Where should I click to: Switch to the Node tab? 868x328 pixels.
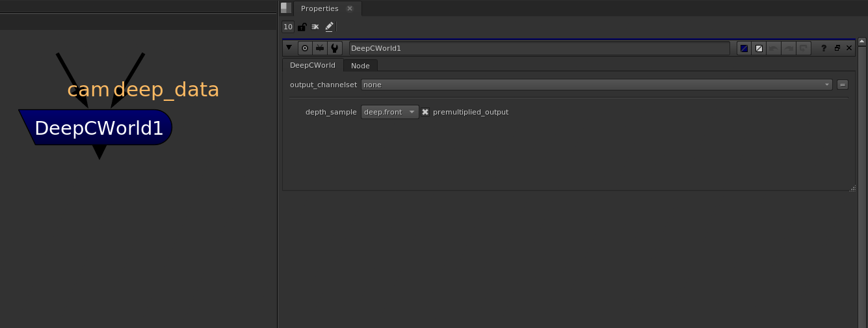(360, 66)
